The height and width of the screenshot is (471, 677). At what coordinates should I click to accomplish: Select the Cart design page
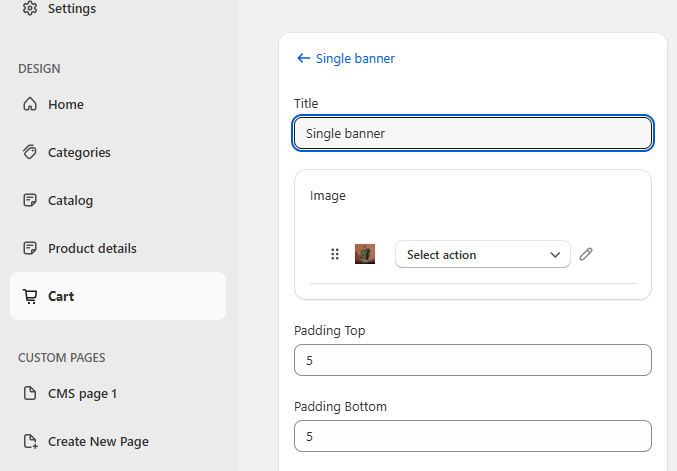(x=118, y=296)
